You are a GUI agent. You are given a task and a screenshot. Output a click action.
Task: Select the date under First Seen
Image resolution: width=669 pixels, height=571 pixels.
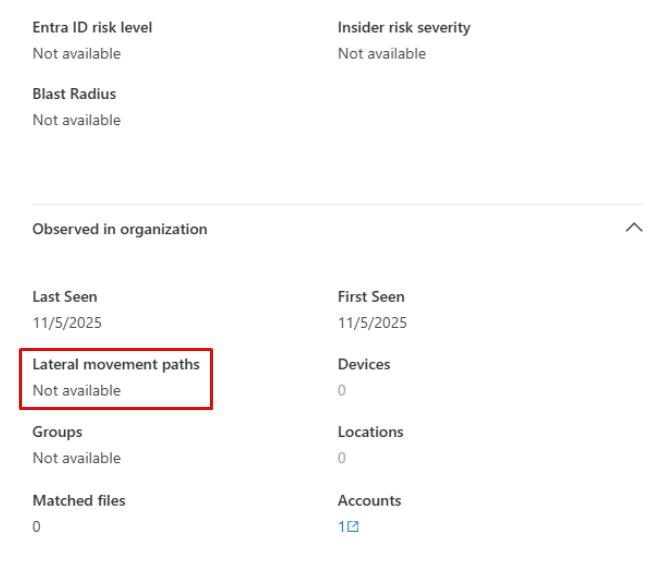click(x=372, y=323)
